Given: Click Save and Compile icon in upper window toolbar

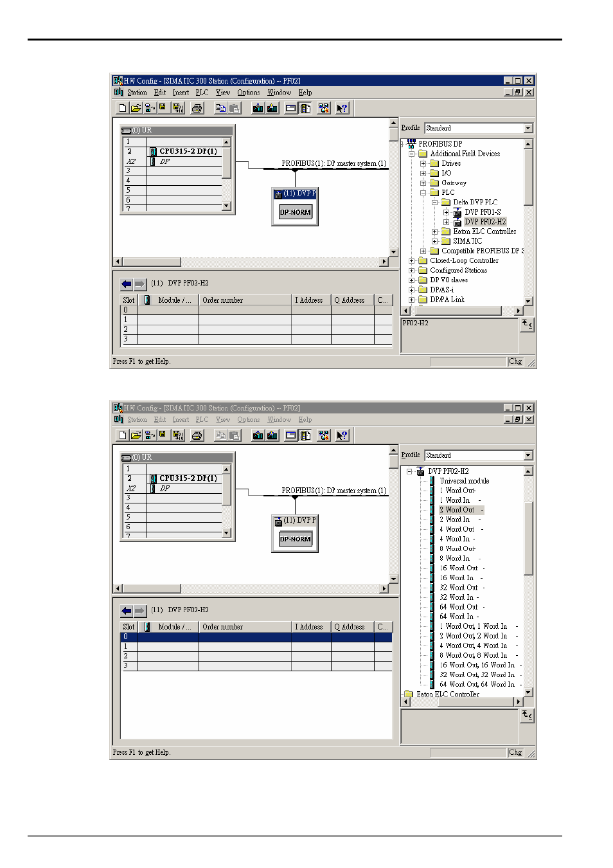Looking at the screenshot, I should tap(178, 108).
